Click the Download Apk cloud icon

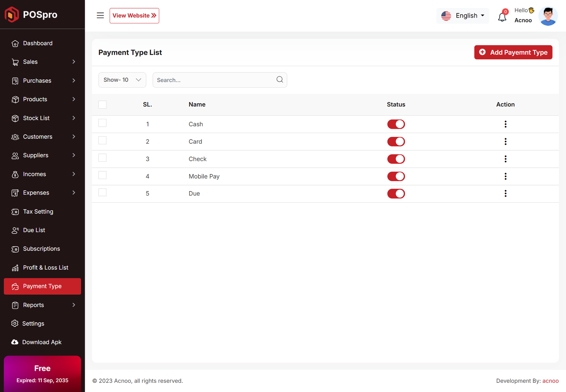(x=15, y=342)
